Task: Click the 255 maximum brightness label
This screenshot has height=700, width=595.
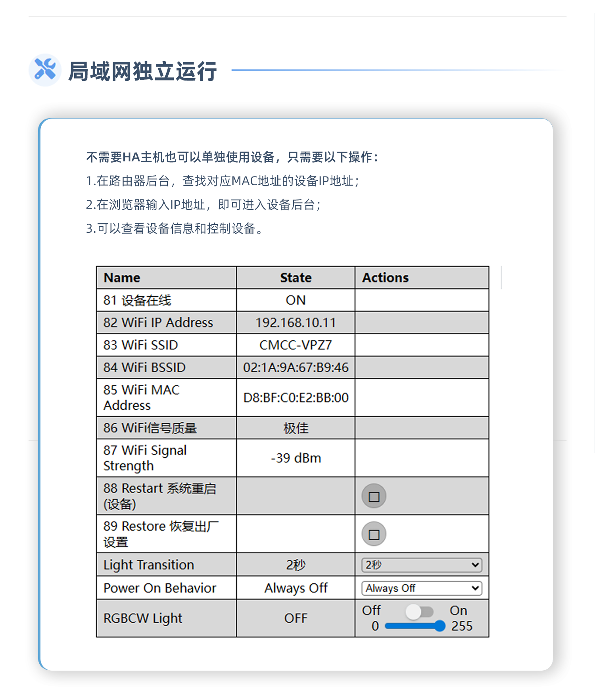Action: pyautogui.click(x=462, y=626)
